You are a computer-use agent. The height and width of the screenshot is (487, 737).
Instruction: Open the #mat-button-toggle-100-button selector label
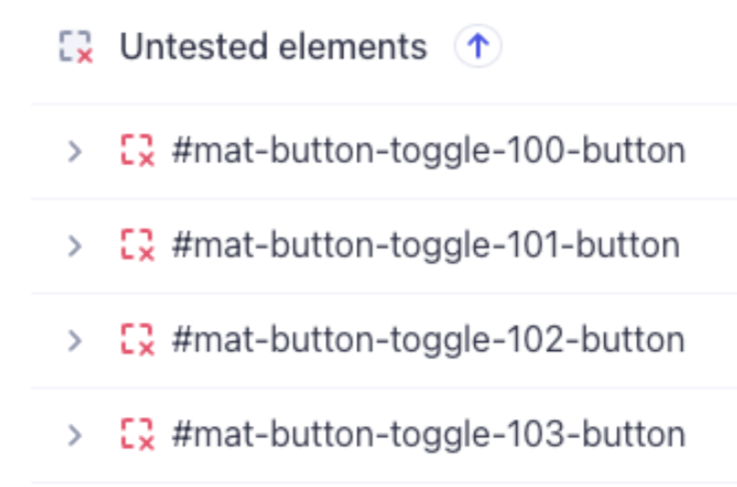[x=428, y=151]
